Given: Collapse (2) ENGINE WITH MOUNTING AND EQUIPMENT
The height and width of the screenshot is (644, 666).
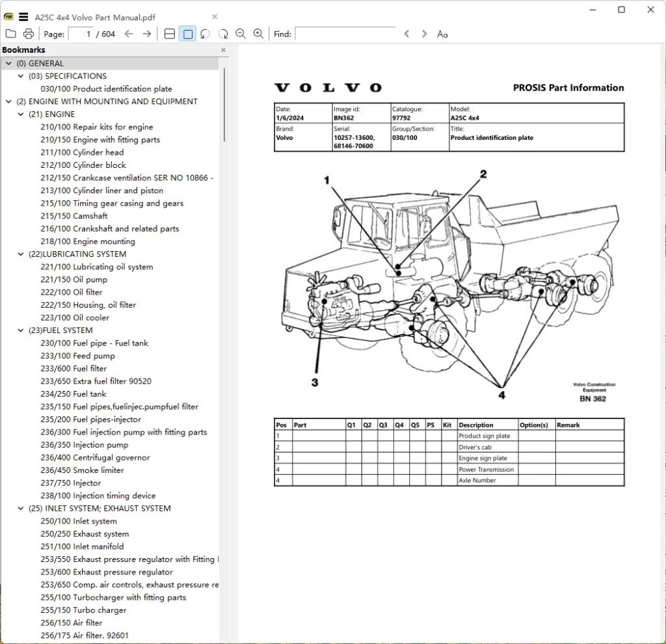Looking at the screenshot, I should pos(8,101).
